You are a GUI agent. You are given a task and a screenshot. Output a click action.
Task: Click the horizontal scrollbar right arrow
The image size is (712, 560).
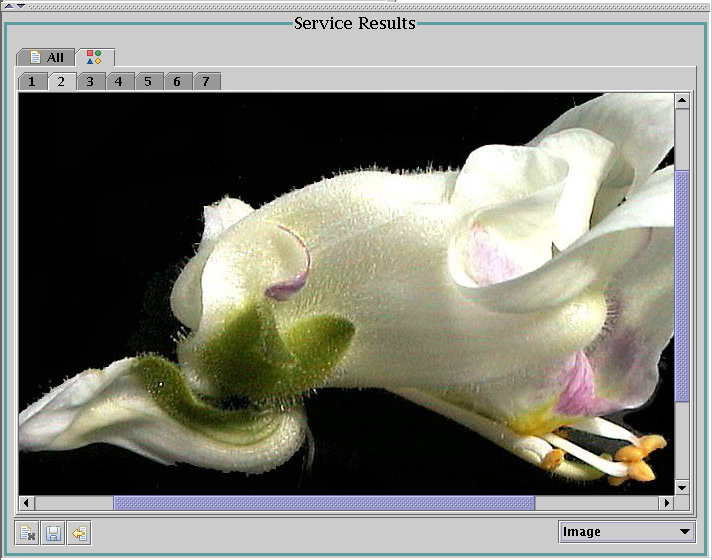665,502
